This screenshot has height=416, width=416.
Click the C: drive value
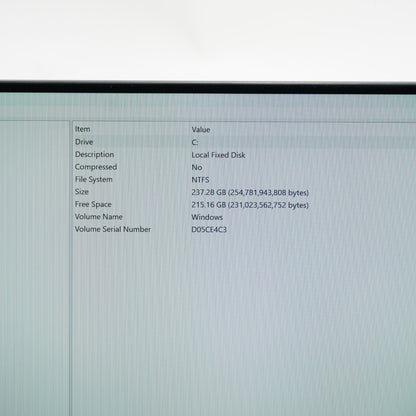(195, 143)
